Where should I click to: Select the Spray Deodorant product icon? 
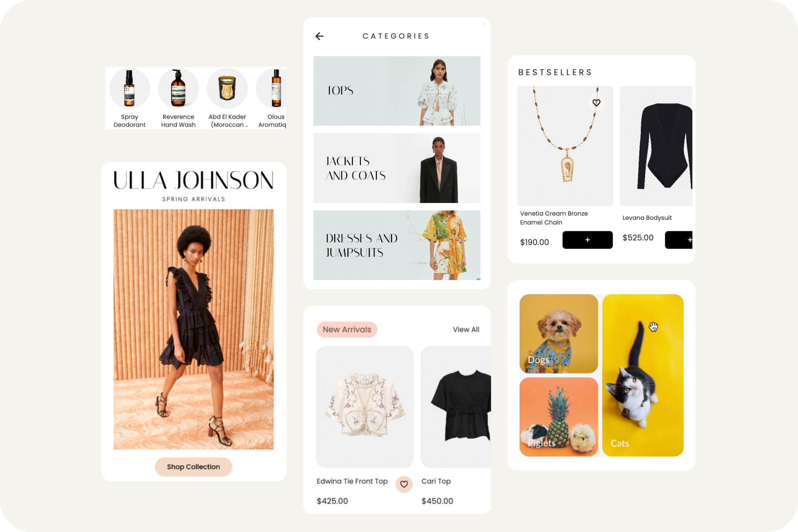pyautogui.click(x=129, y=88)
